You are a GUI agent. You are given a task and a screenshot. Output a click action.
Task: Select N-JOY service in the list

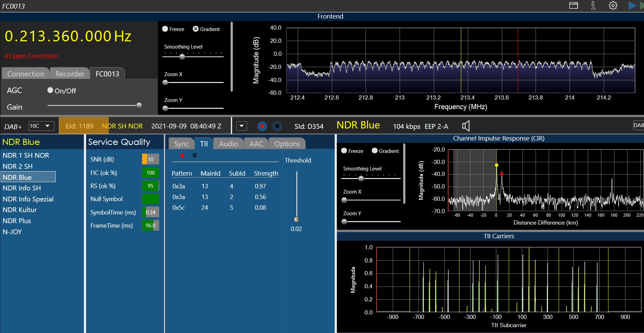[12, 232]
